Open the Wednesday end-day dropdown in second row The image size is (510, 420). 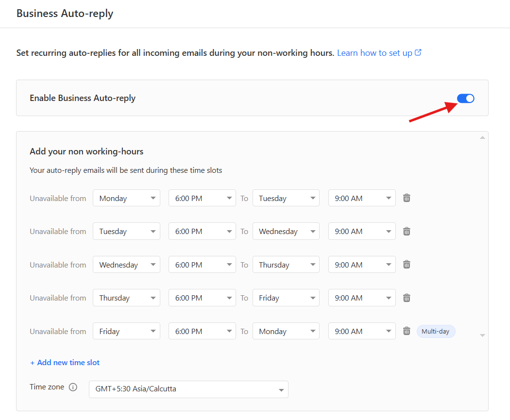coord(286,231)
